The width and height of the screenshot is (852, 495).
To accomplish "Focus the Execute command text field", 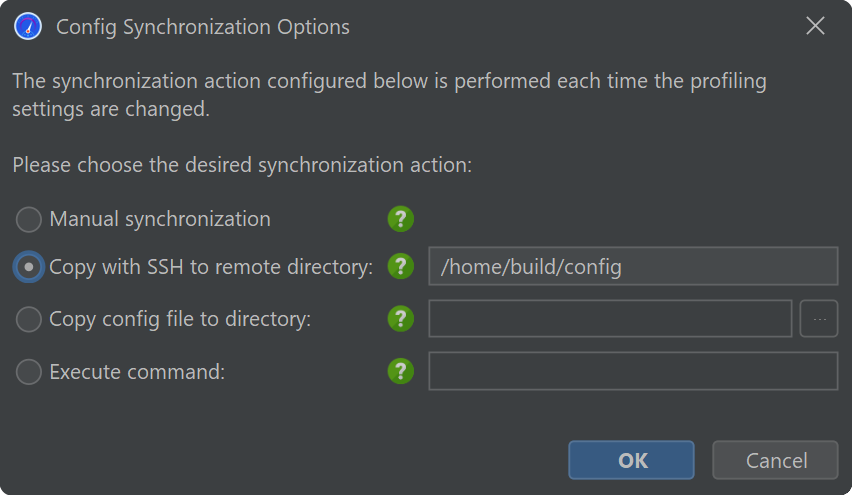I will click(633, 371).
